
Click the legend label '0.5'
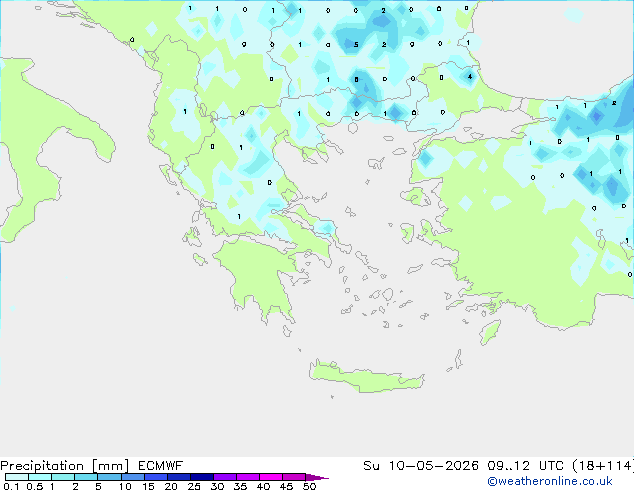[x=35, y=486]
